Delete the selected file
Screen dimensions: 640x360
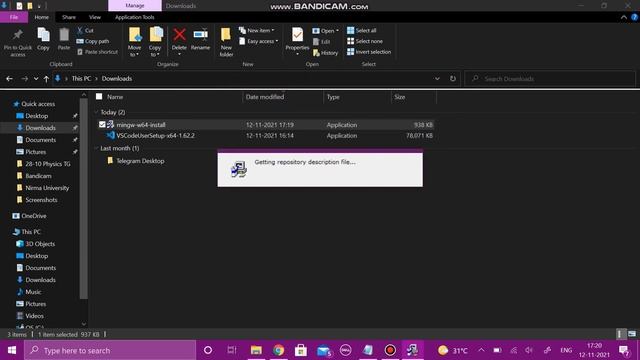[x=179, y=42]
